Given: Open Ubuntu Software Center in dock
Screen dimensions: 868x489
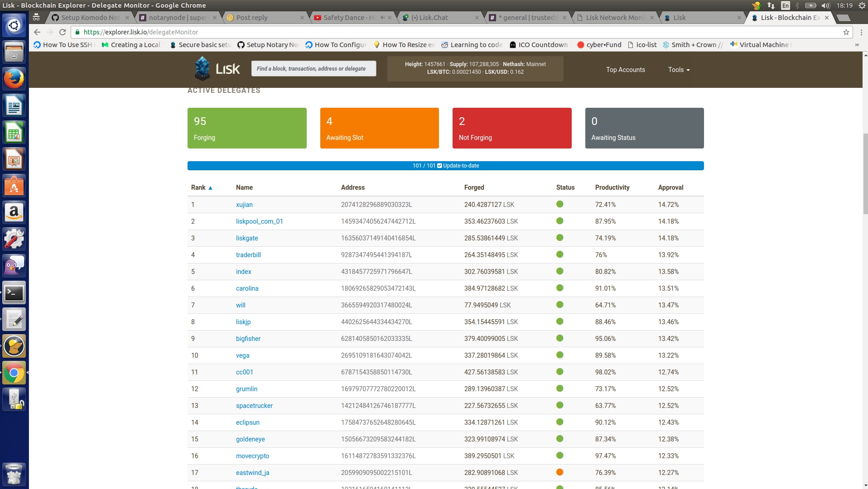Looking at the screenshot, I should pos(14,186).
